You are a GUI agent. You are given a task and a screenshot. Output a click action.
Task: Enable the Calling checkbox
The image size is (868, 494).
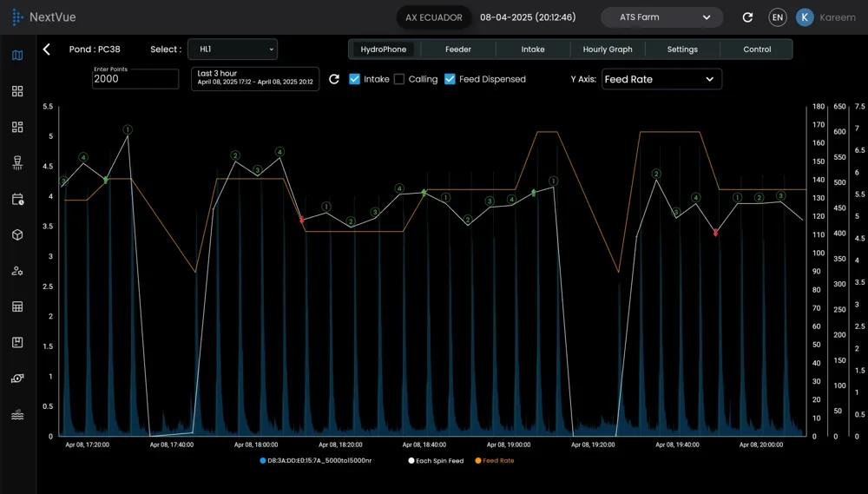pos(399,79)
